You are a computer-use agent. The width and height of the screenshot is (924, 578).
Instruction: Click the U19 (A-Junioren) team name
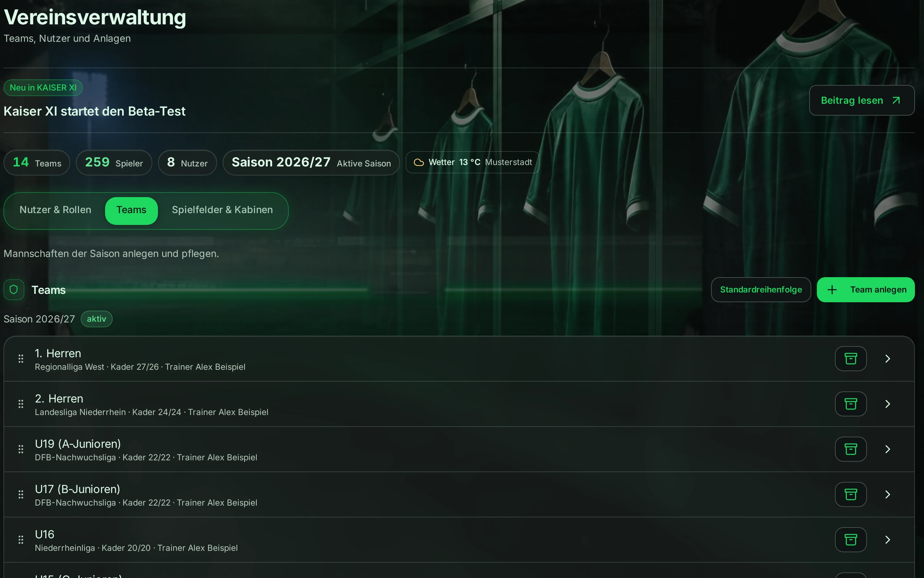[x=78, y=444]
